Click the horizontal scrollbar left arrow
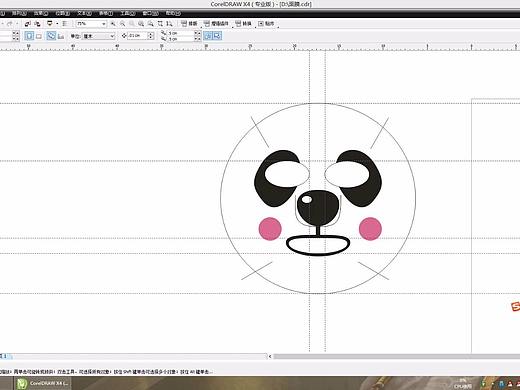The width and height of the screenshot is (520, 390). (x=270, y=357)
